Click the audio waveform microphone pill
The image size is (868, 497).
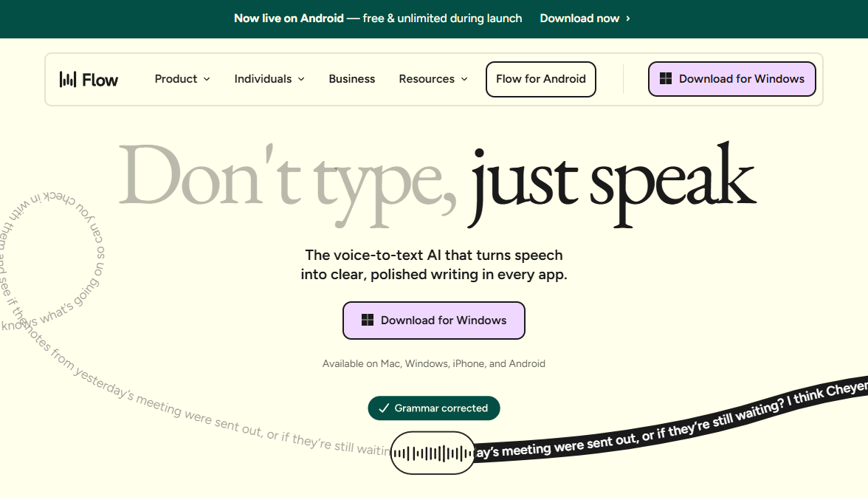pyautogui.click(x=433, y=453)
